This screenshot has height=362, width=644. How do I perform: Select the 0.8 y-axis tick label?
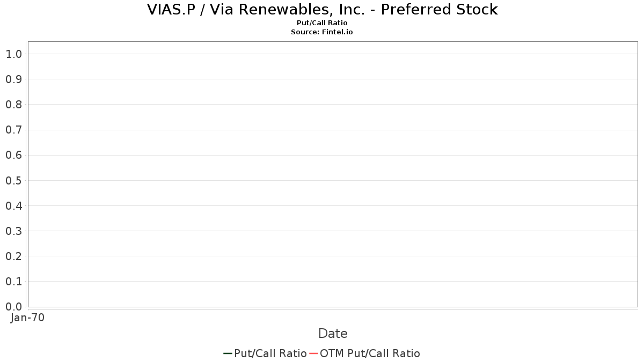tap(13, 105)
